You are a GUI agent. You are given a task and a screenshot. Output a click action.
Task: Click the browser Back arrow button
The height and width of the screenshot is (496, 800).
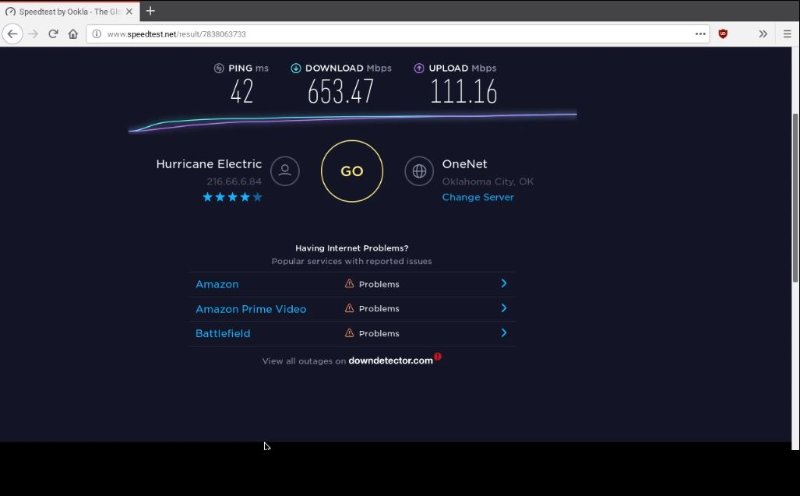tap(12, 34)
